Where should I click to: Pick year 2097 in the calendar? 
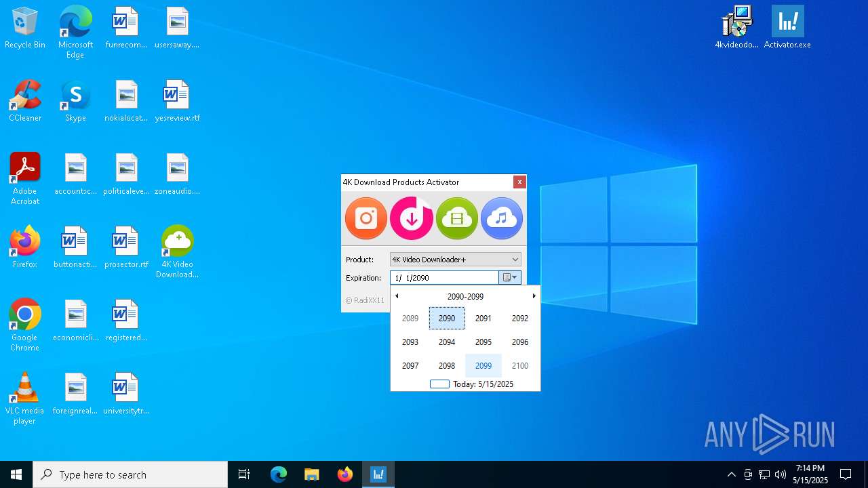point(410,366)
